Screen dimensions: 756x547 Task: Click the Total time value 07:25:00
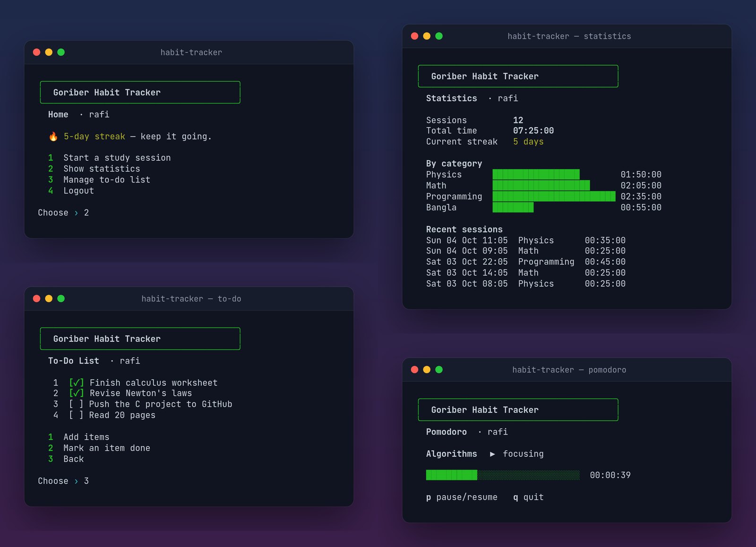[x=533, y=130]
